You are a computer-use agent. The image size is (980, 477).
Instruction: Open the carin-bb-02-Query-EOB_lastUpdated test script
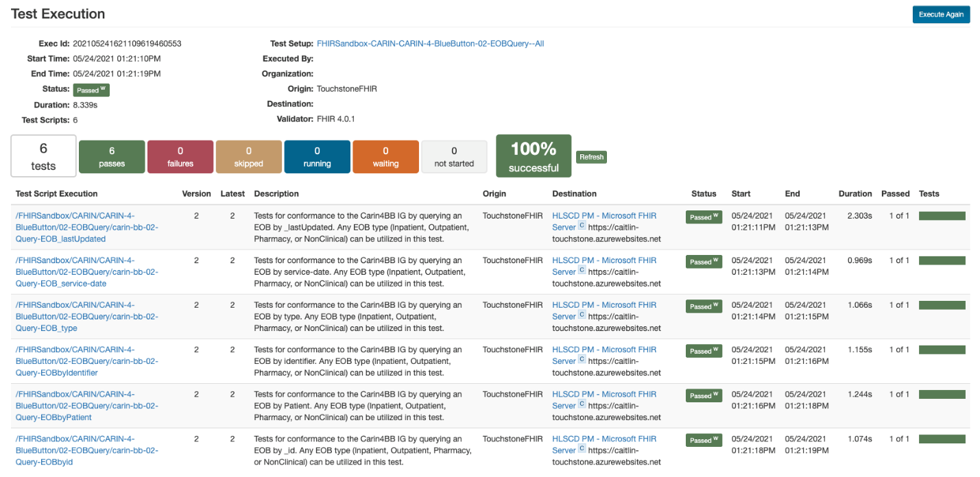[x=75, y=227]
